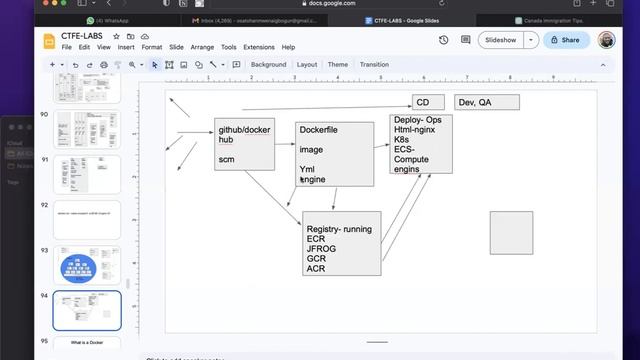Open new slide layout dropdown arrow
Image resolution: width=640 pixels, height=360 pixels.
pyautogui.click(x=62, y=64)
